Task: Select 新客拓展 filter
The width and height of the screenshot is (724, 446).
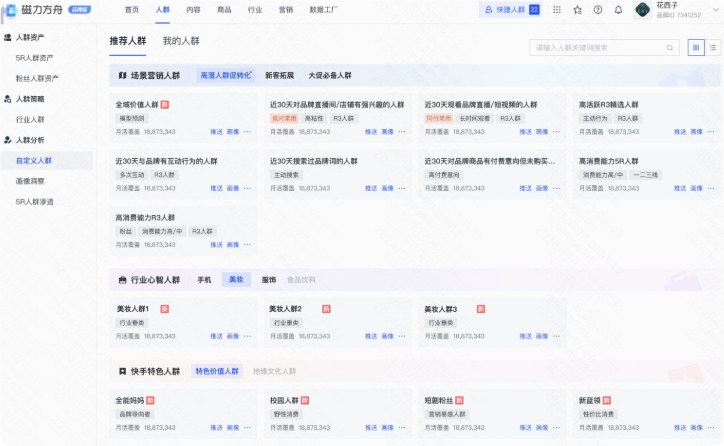Action: pos(279,75)
